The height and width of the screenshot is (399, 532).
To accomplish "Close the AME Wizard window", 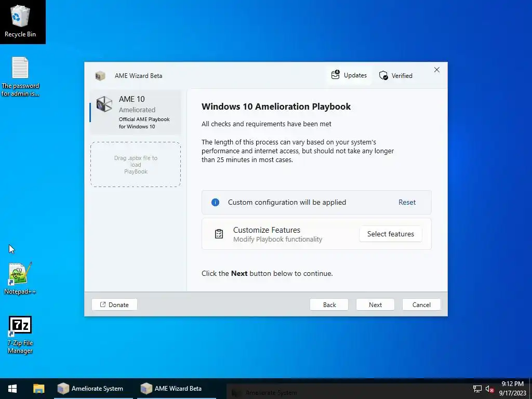I will pos(436,70).
